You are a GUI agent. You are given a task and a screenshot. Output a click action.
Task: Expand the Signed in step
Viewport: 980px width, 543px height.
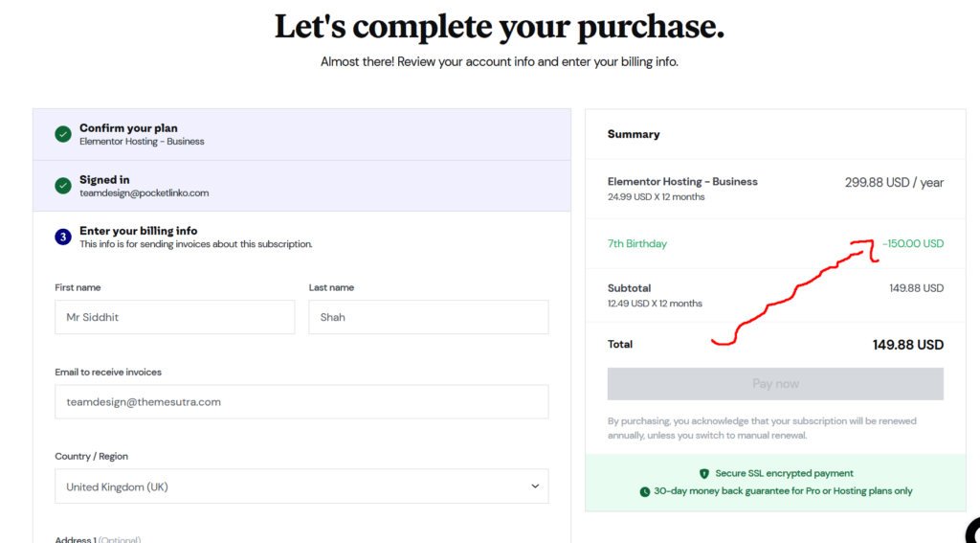[301, 186]
